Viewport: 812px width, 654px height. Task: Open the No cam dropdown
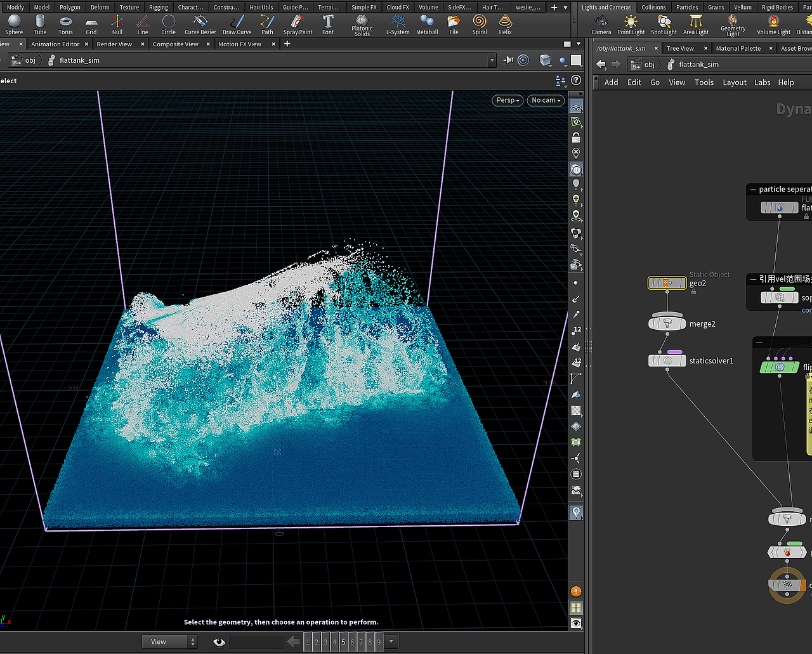(x=545, y=100)
